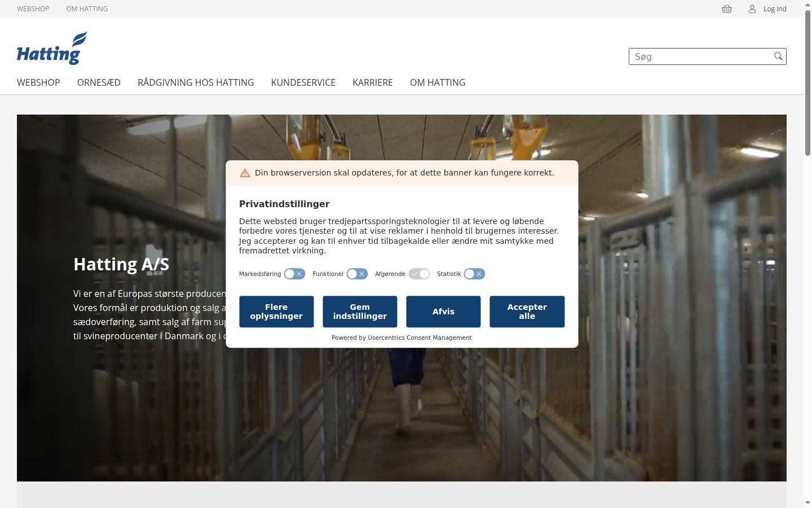
Task: Click the Hatting logo
Action: click(x=52, y=48)
